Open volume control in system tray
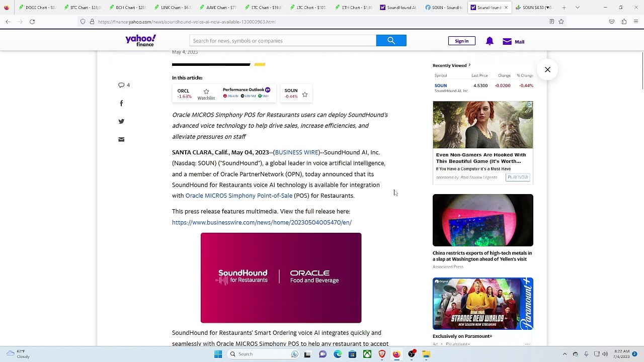 (605, 354)
